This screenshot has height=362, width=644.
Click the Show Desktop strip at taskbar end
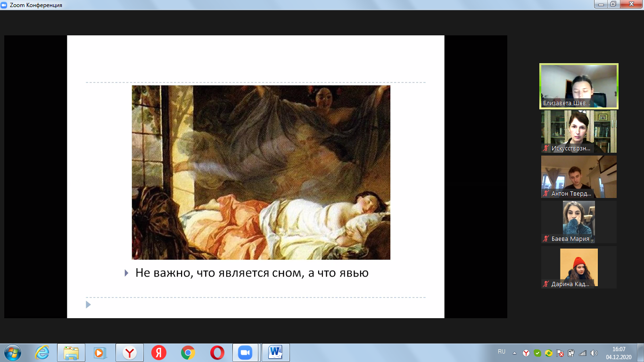click(640, 353)
